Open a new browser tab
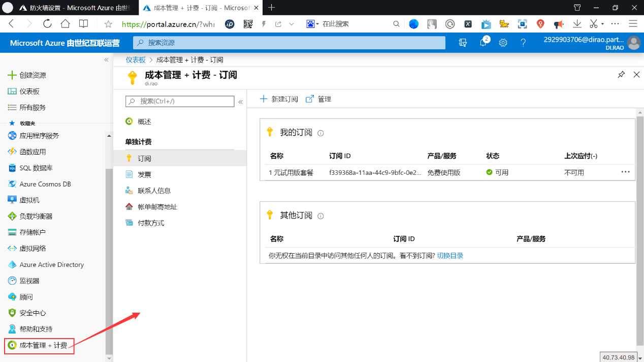 tap(271, 8)
